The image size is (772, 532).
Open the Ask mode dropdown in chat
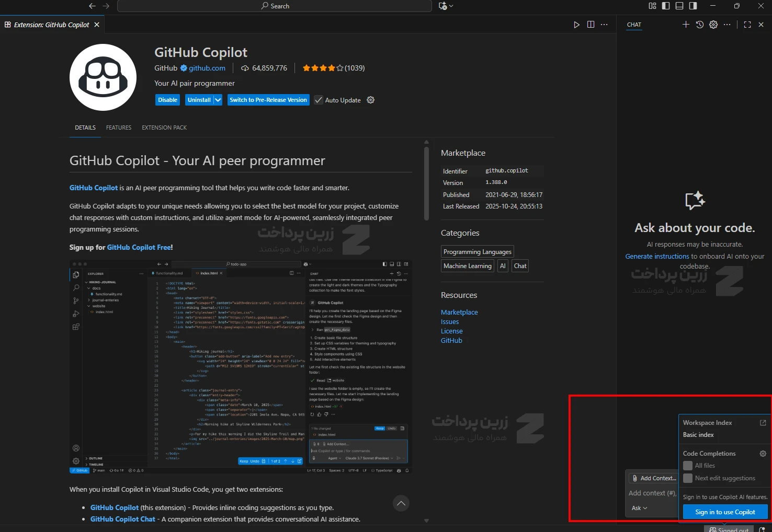[x=639, y=507]
